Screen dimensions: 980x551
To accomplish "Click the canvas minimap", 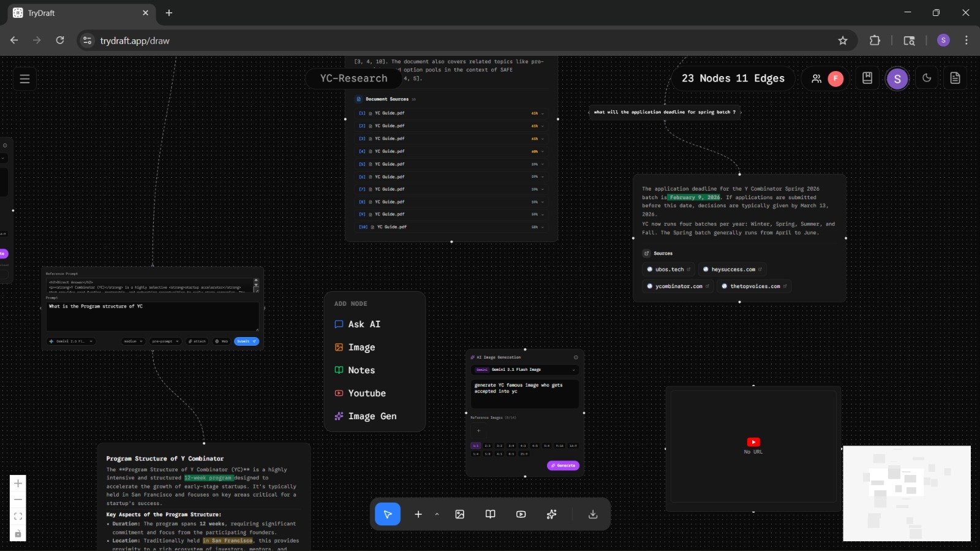I will pyautogui.click(x=907, y=493).
